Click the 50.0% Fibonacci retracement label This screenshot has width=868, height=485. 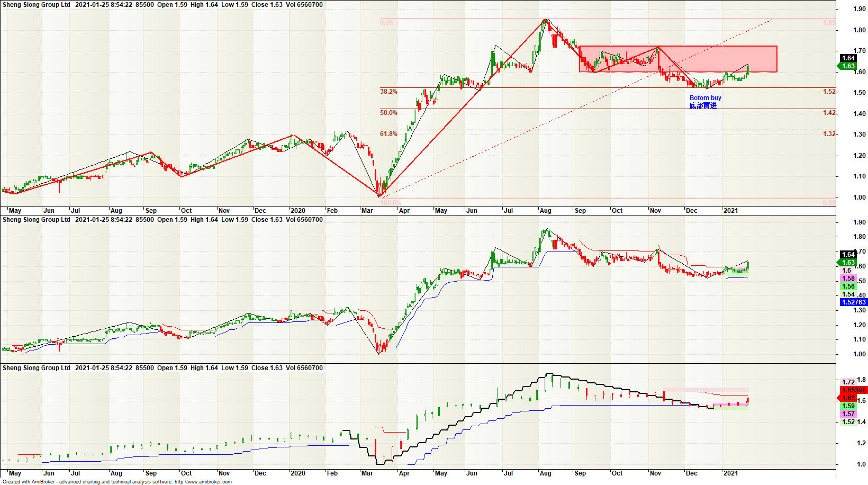pyautogui.click(x=388, y=113)
